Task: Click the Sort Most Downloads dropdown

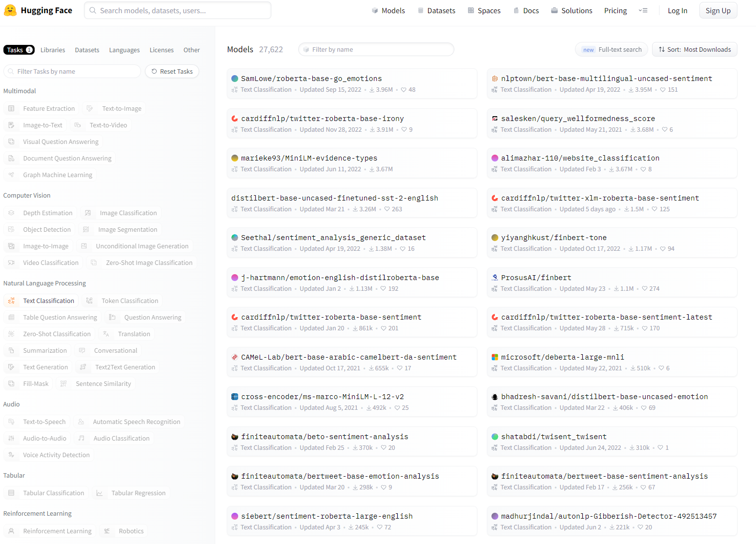Action: 695,49
